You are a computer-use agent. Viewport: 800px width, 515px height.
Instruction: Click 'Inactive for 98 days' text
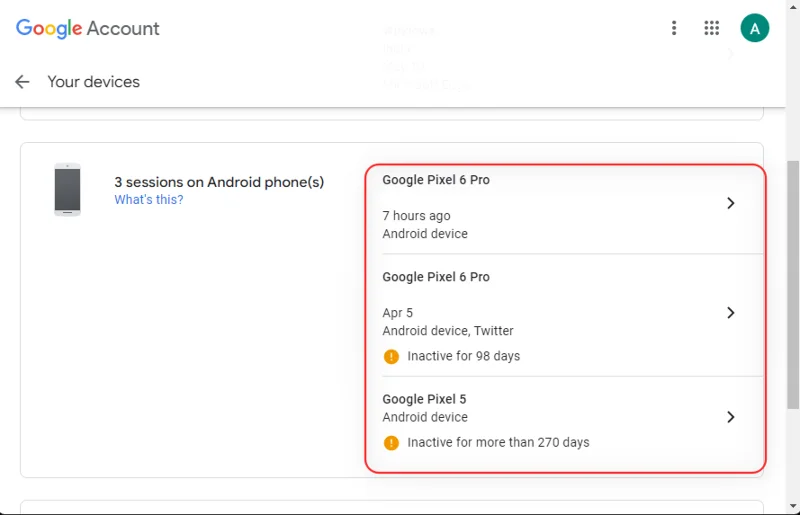463,356
